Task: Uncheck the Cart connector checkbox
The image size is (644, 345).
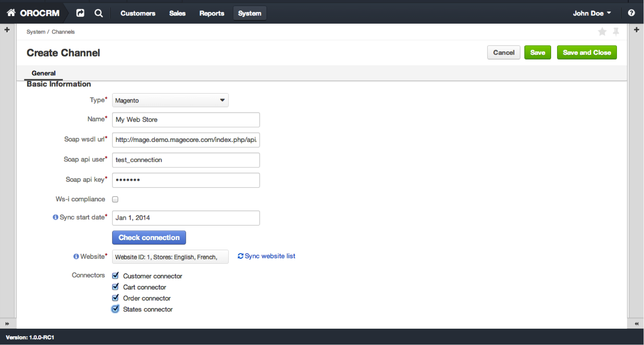Action: point(115,287)
